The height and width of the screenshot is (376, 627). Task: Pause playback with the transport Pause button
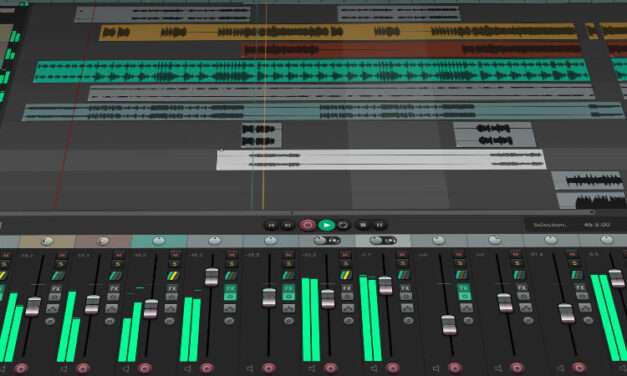(x=379, y=226)
